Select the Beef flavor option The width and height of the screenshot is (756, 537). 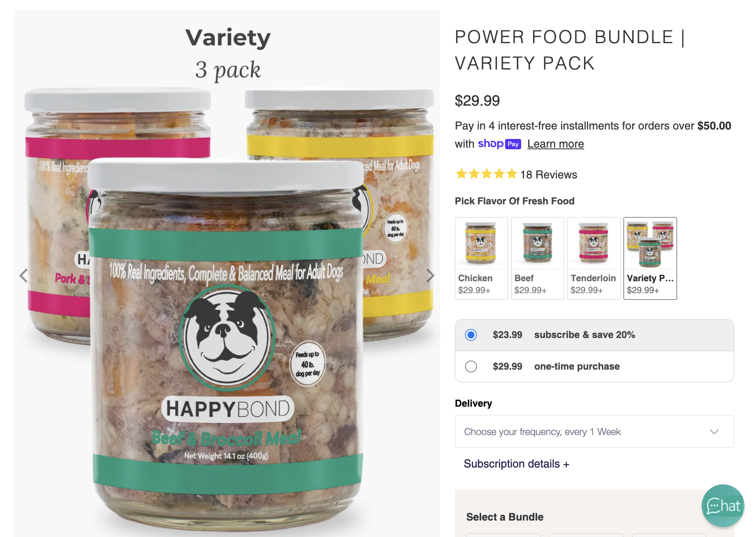tap(538, 258)
